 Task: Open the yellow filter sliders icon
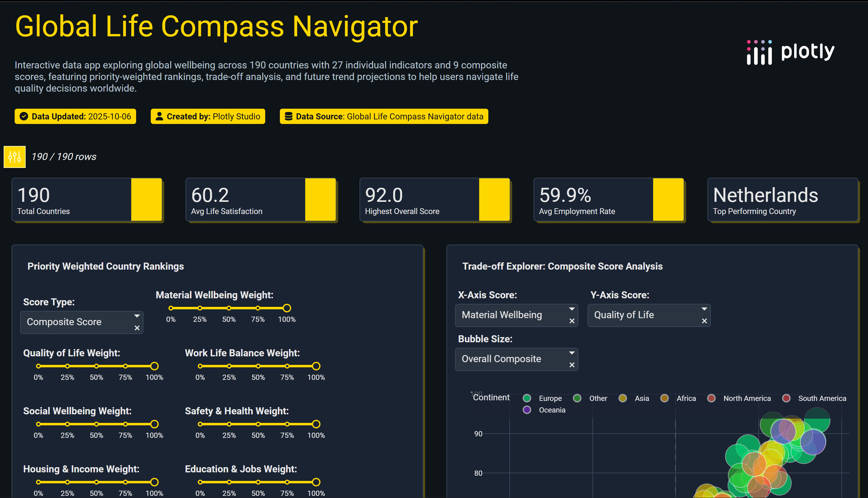tap(14, 157)
